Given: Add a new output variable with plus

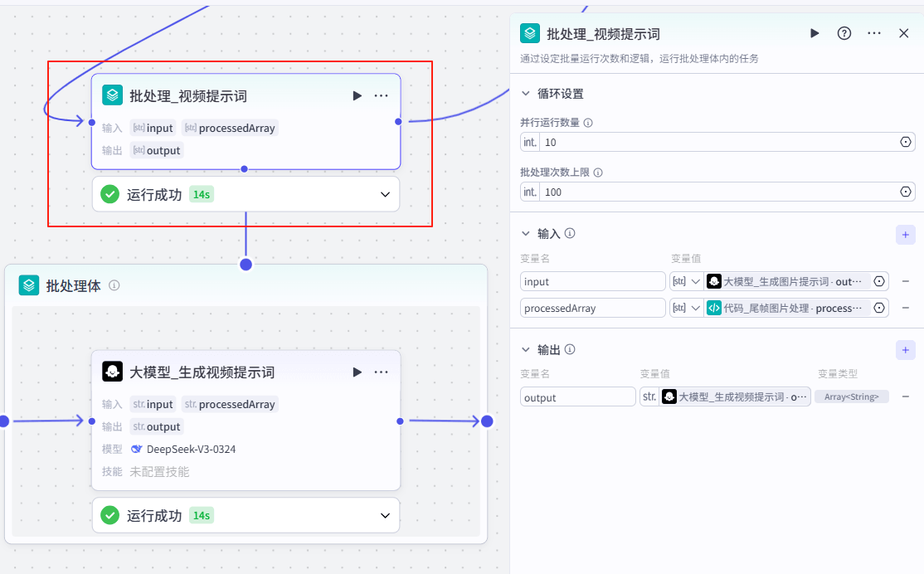Looking at the screenshot, I should click(905, 350).
